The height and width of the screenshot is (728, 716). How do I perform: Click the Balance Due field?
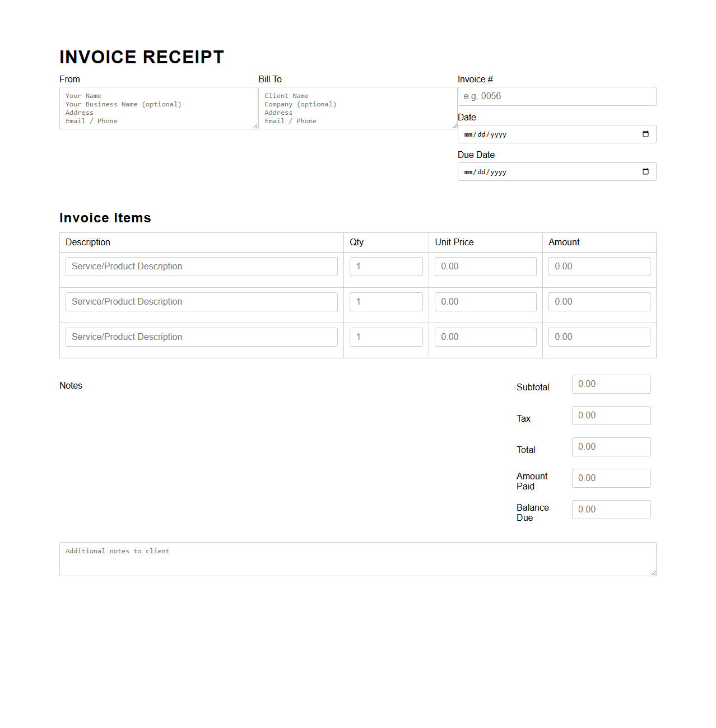click(x=611, y=509)
